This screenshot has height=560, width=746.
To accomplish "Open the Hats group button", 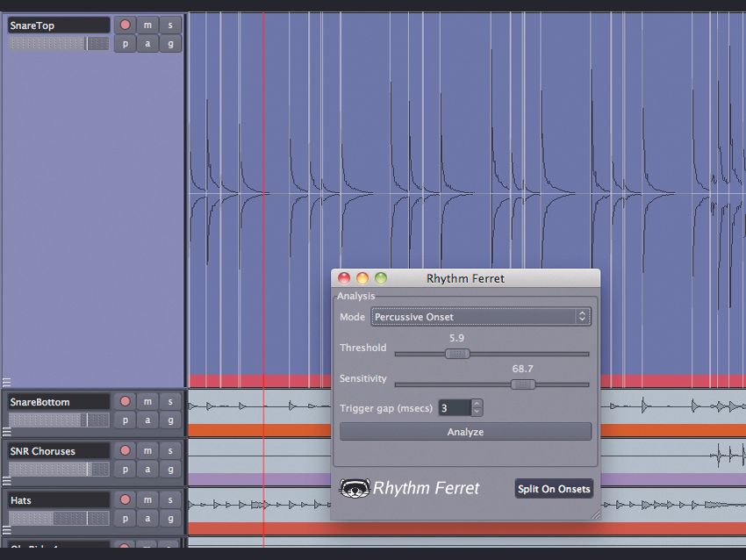I will [170, 518].
